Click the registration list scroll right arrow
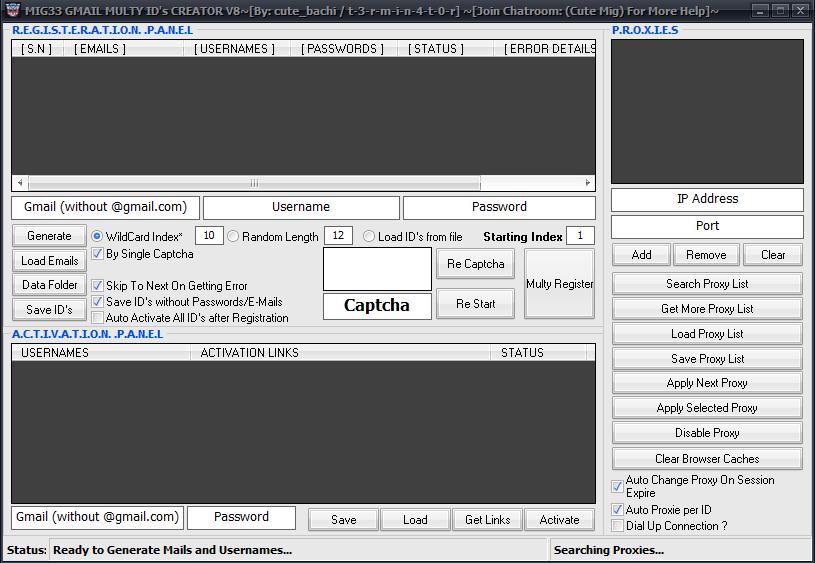 coord(587,183)
